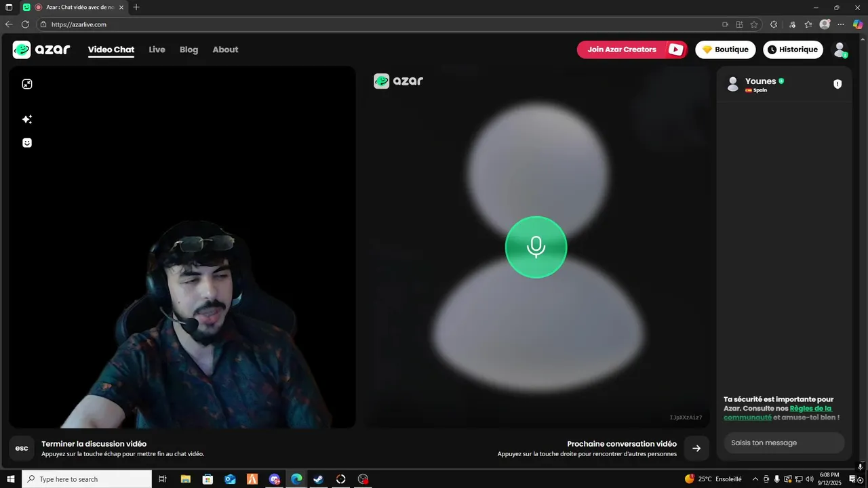
Task: Open the Historique history
Action: click(793, 49)
